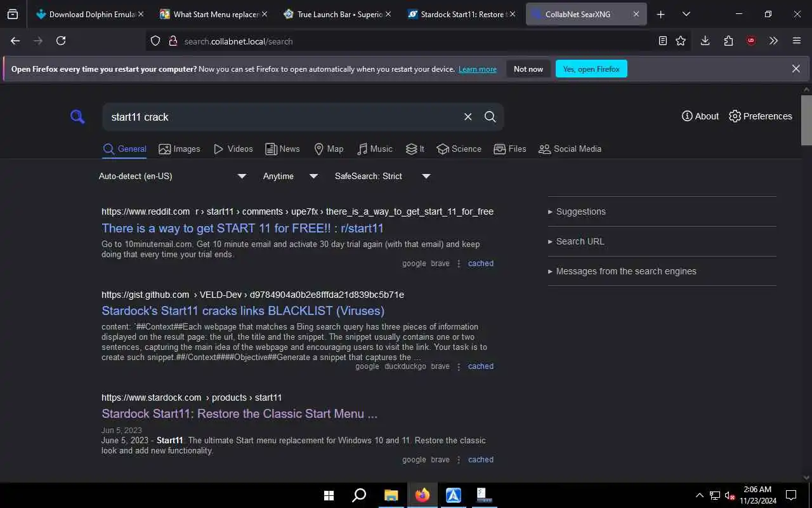
Task: Click the address bar URL
Action: pos(239,41)
